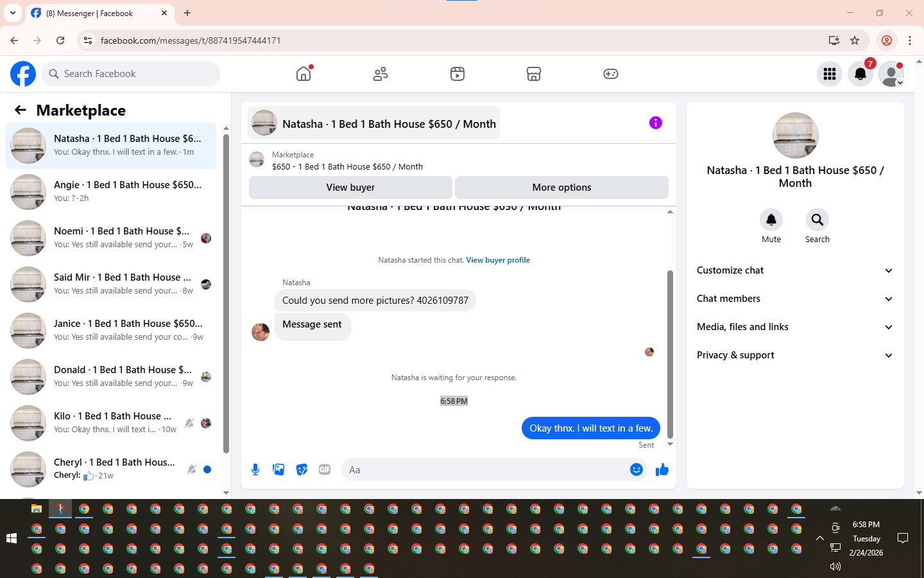Viewport: 924px width, 578px height.
Task: Attach a photo with image icon
Action: pos(278,469)
